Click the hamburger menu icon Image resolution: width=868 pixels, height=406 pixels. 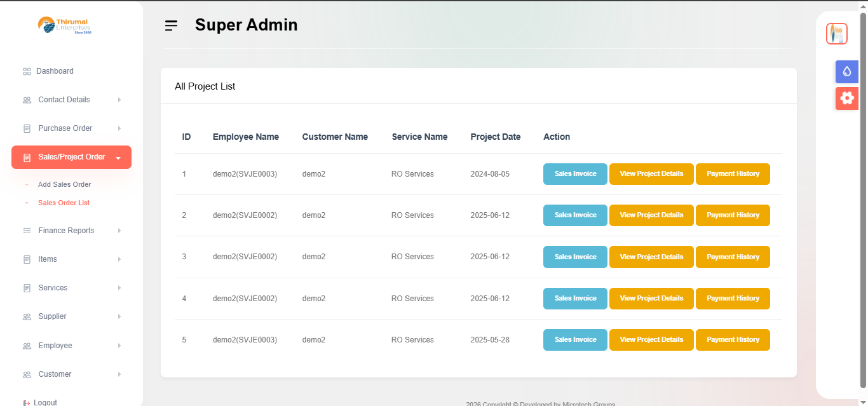(171, 25)
